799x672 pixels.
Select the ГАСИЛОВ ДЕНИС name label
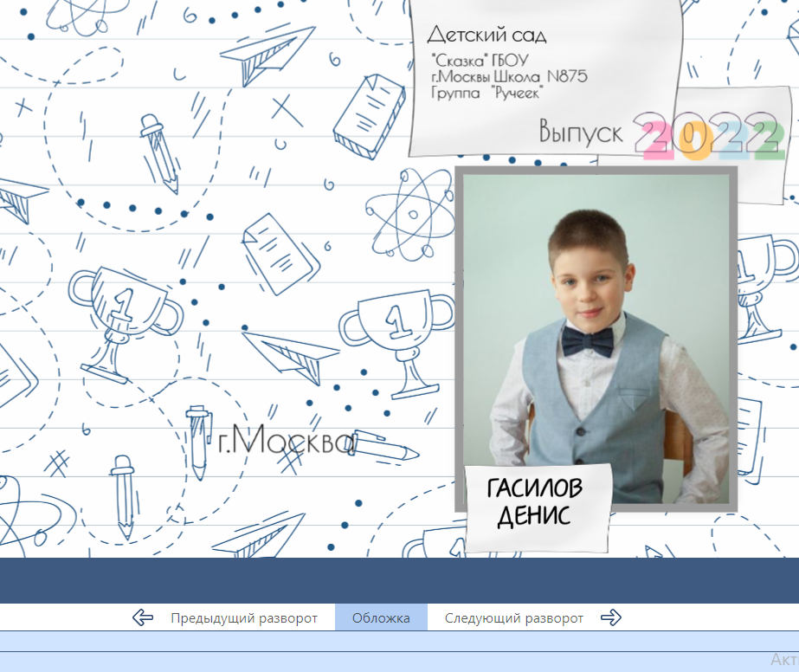(x=536, y=502)
